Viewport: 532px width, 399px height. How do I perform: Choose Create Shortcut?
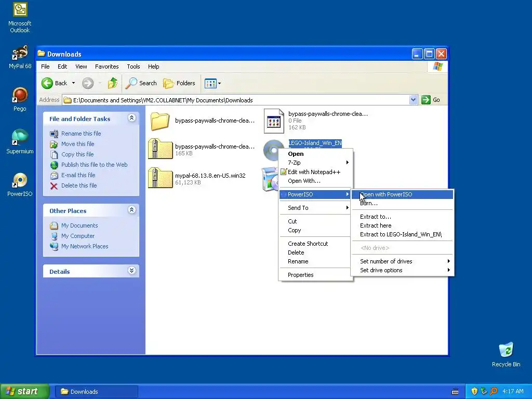(x=315, y=244)
